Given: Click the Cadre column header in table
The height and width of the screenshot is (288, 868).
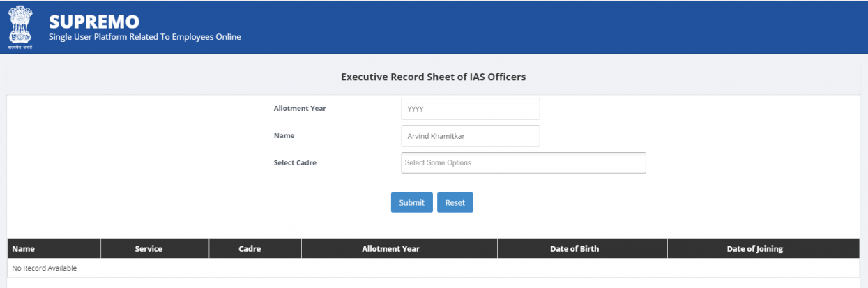Looking at the screenshot, I should [250, 249].
